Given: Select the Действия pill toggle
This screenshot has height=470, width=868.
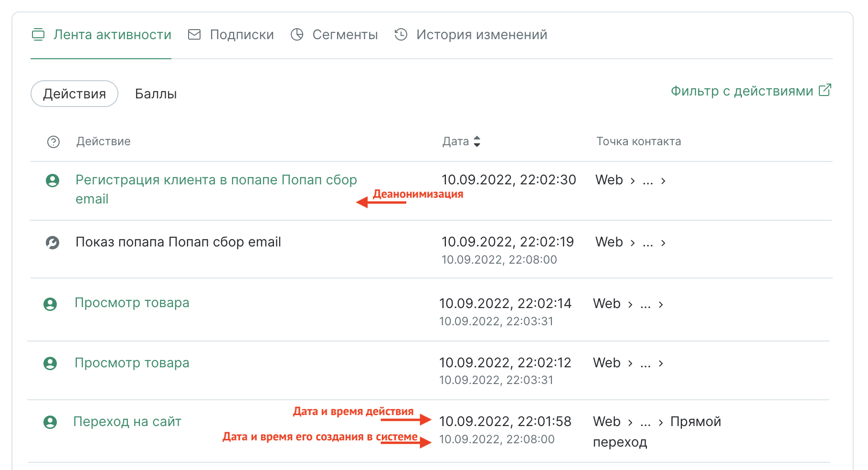Looking at the screenshot, I should (74, 94).
